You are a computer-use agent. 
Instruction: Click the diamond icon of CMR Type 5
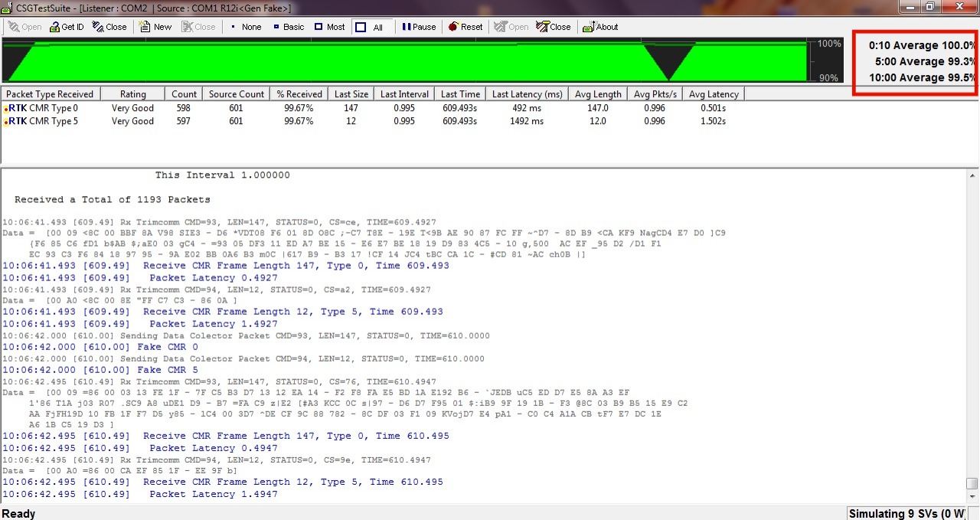(5, 122)
